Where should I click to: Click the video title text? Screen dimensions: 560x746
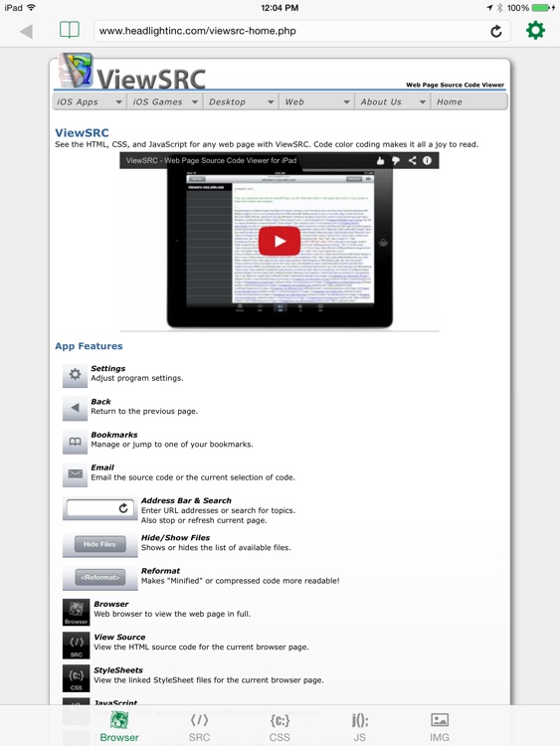[211, 161]
